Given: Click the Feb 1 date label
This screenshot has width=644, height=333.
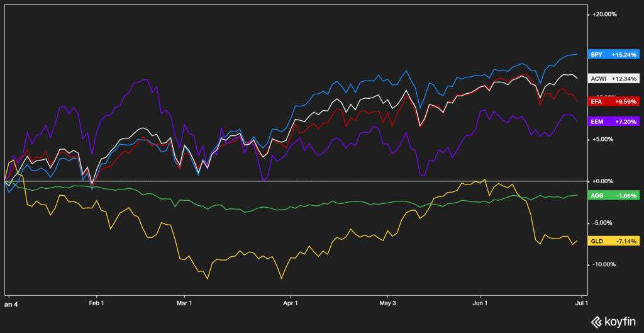Looking at the screenshot, I should (96, 303).
